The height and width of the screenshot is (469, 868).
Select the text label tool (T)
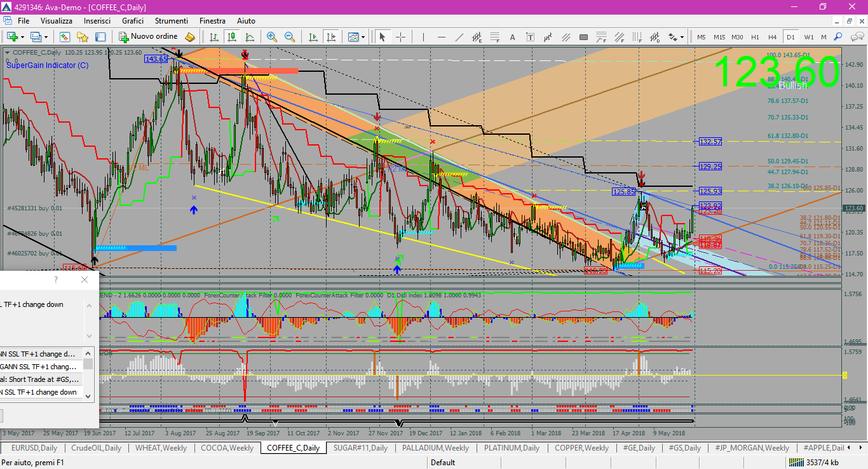531,37
